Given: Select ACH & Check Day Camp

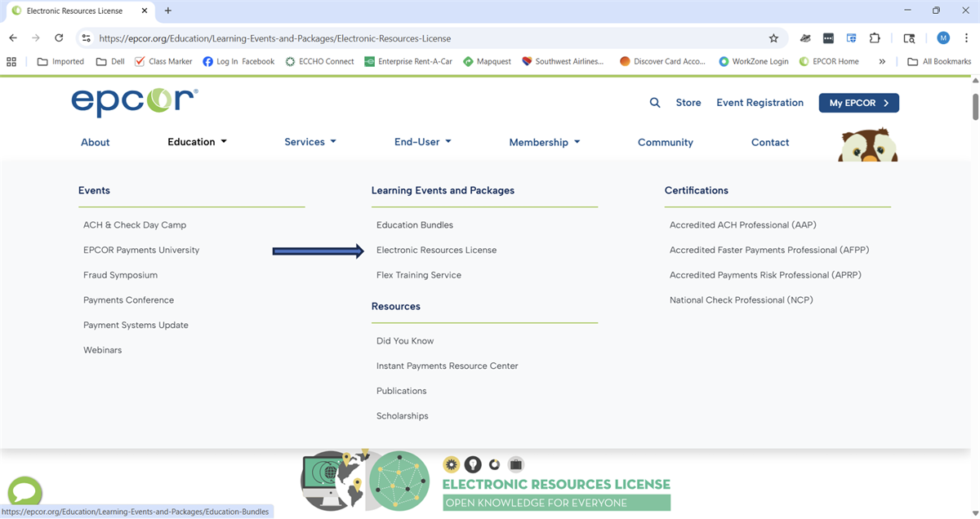Looking at the screenshot, I should (x=135, y=225).
